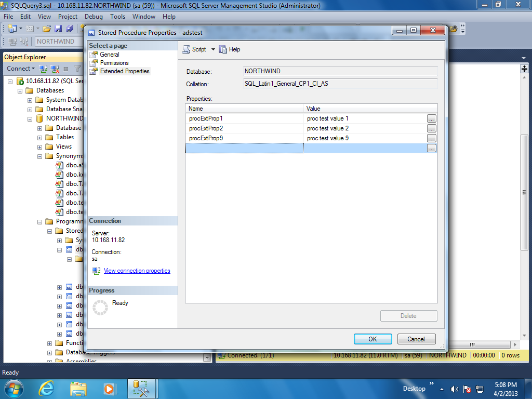The image size is (532, 399).
Task: Open the Help menu in menu bar
Action: 169,17
